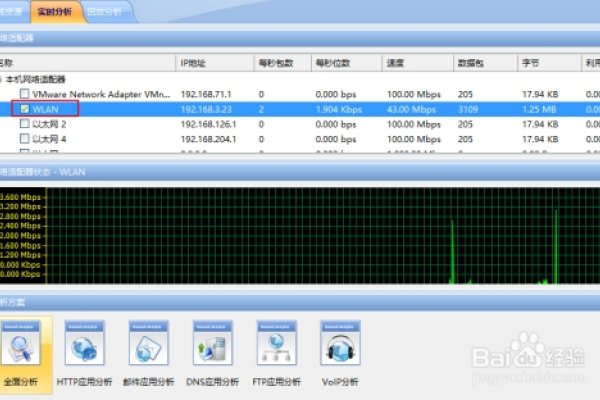The width and height of the screenshot is (600, 400).
Task: Switch to the 实时分析 tab
Action: coord(55,11)
